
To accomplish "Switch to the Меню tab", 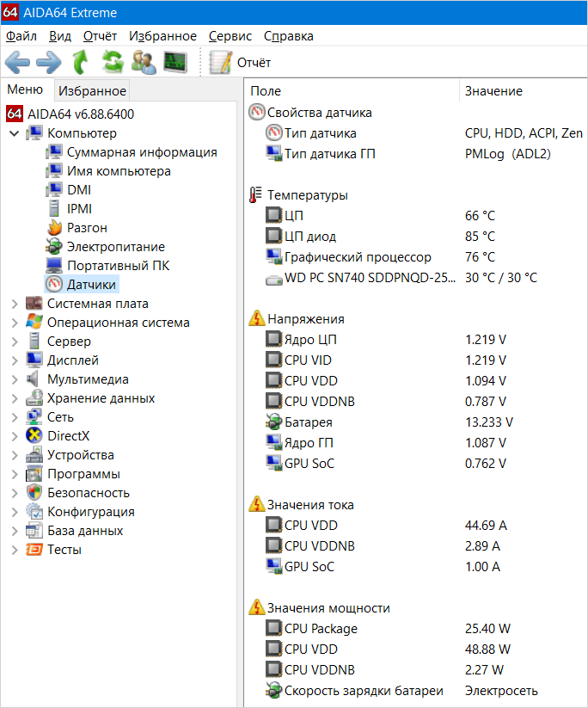I will pyautogui.click(x=25, y=89).
